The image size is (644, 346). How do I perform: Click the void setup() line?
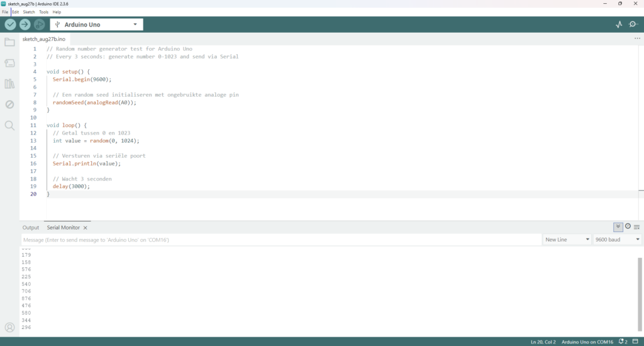[68, 72]
